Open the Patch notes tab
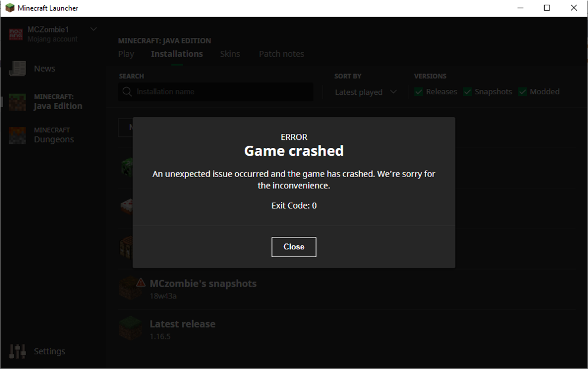 [281, 54]
